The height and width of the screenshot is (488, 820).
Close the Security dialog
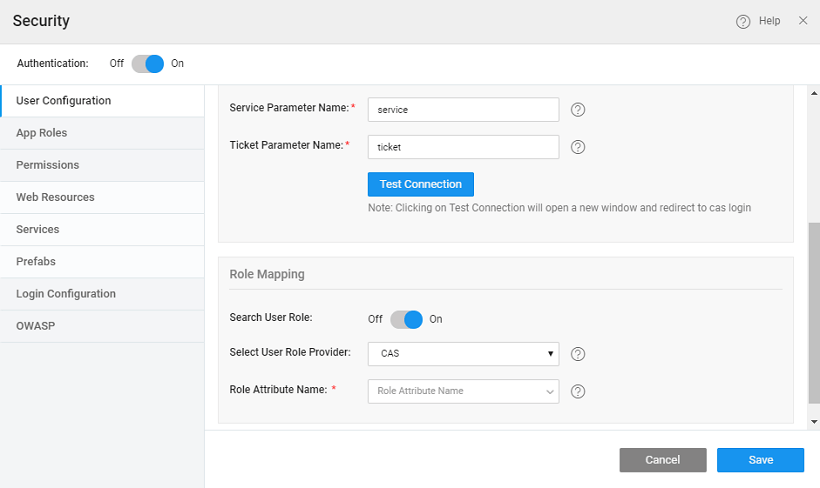pyautogui.click(x=803, y=20)
